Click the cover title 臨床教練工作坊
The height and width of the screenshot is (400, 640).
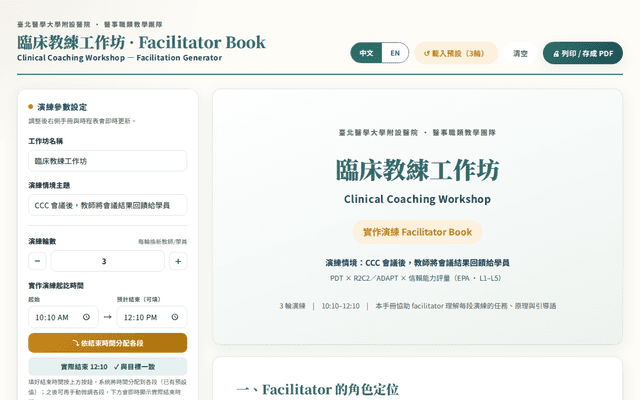pyautogui.click(x=417, y=170)
